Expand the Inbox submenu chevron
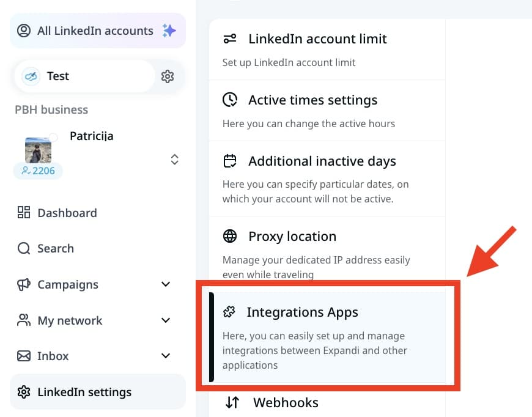 click(166, 356)
